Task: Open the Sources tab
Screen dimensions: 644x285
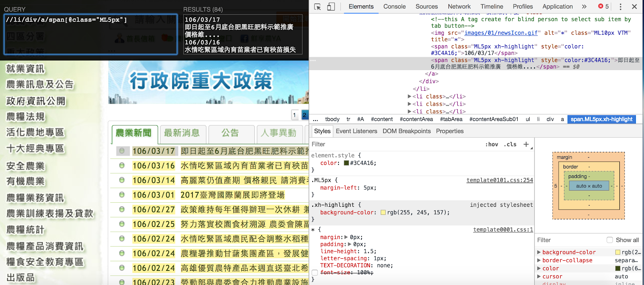Action: [427, 6]
